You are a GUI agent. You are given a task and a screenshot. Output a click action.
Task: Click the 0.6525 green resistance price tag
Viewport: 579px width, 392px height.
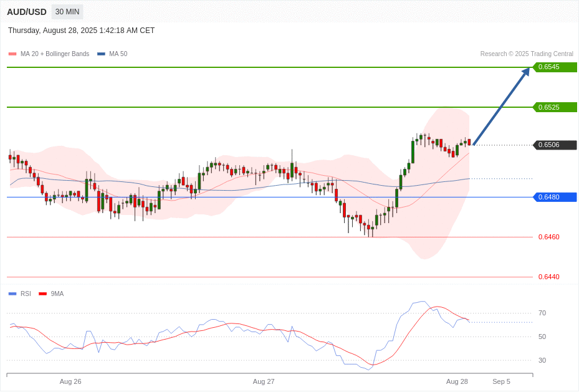(555, 107)
